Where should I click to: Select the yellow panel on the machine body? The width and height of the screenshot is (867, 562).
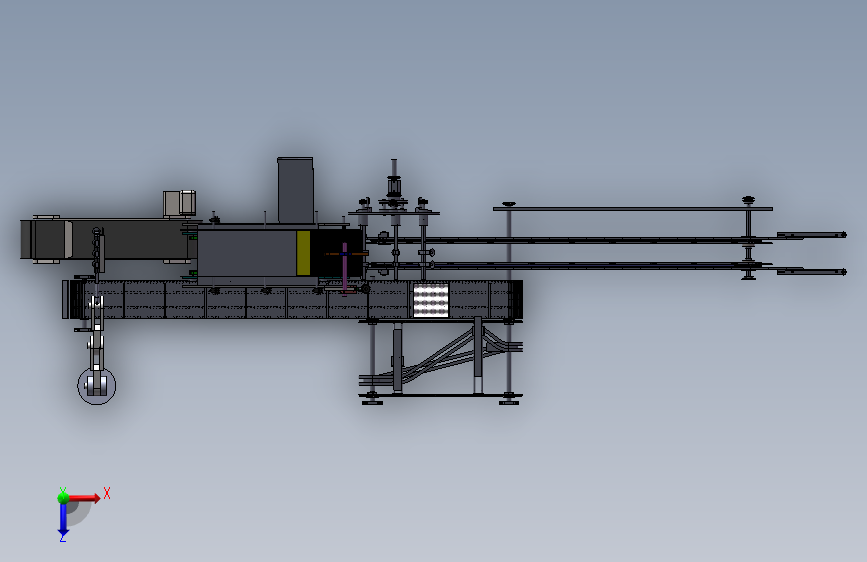point(303,253)
